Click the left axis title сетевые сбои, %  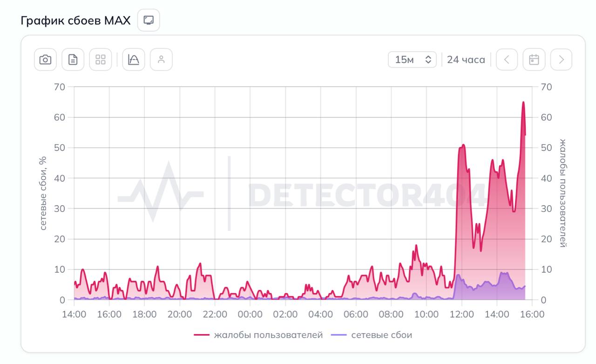pos(43,193)
